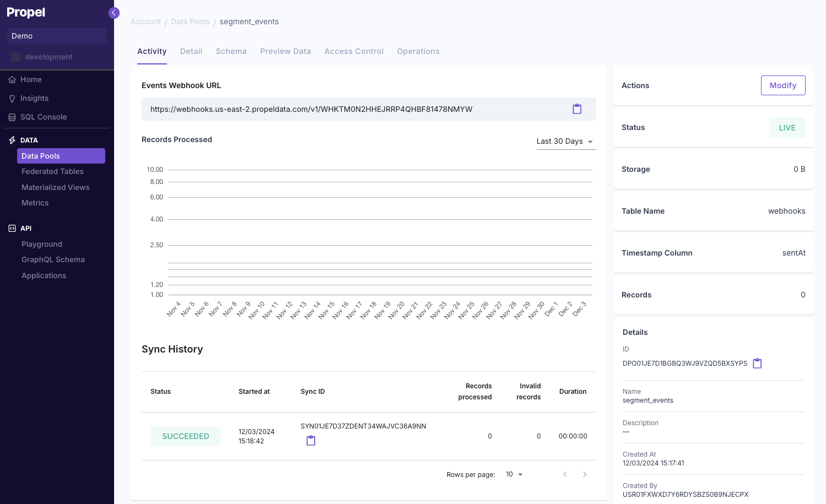Image resolution: width=826 pixels, height=504 pixels.
Task: Select the Demo workspace
Action: (56, 35)
